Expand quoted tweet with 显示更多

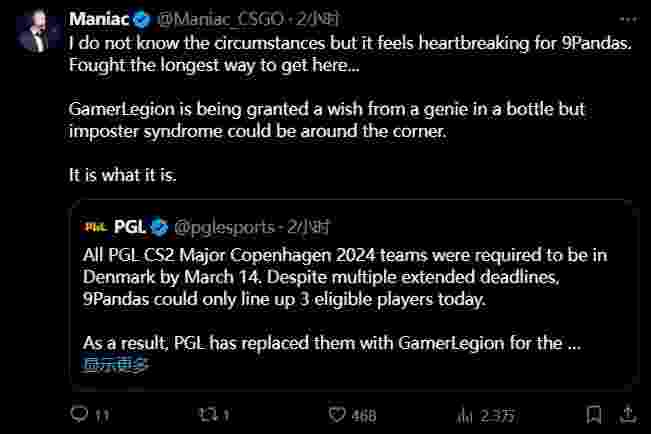tap(116, 364)
